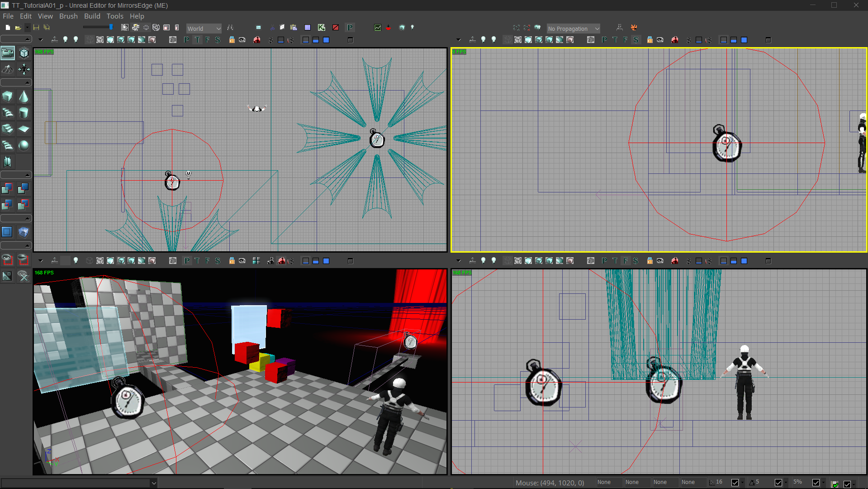Select the Camera mode tool
This screenshot has height=489, width=868.
coord(8,53)
